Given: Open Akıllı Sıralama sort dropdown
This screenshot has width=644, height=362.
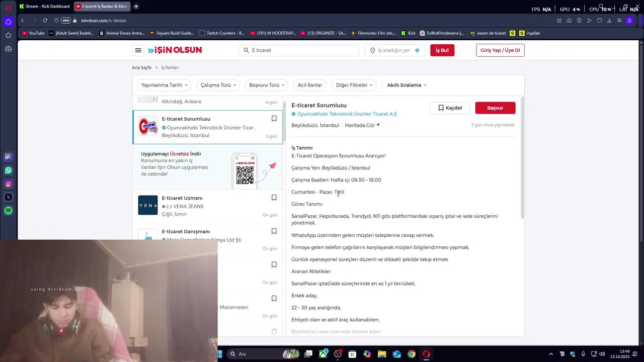Looking at the screenshot, I should (407, 85).
